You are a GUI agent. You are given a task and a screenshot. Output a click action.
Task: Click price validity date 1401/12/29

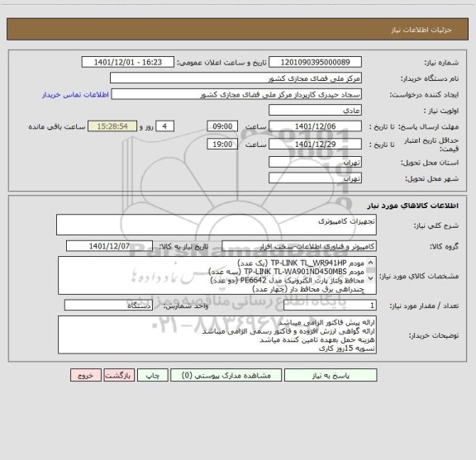click(x=315, y=145)
